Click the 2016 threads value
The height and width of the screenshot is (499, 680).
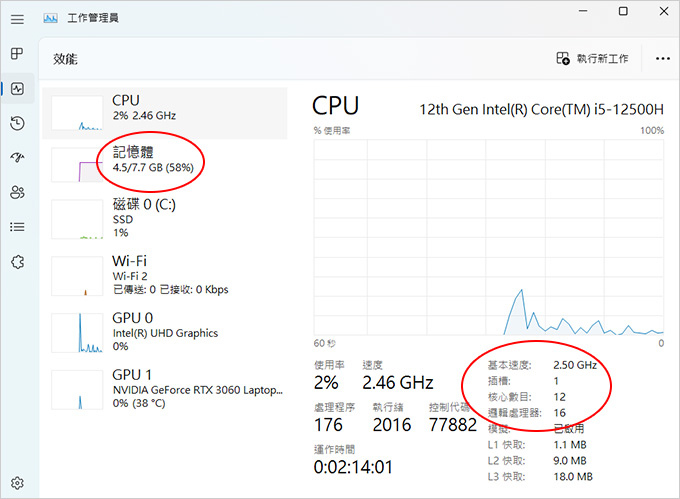tap(392, 425)
